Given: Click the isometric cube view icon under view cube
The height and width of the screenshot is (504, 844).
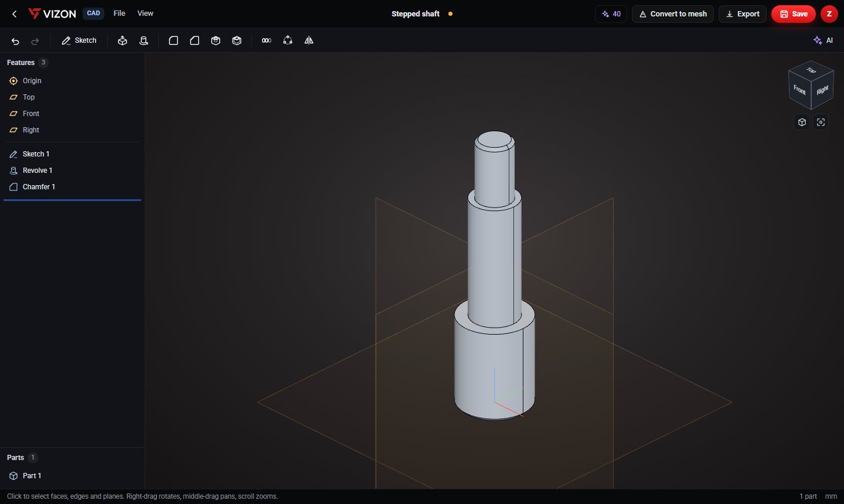Looking at the screenshot, I should click(802, 122).
